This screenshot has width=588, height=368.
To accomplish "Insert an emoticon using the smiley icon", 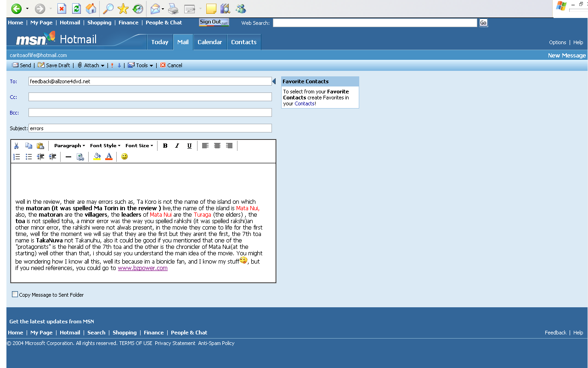I will (x=124, y=157).
